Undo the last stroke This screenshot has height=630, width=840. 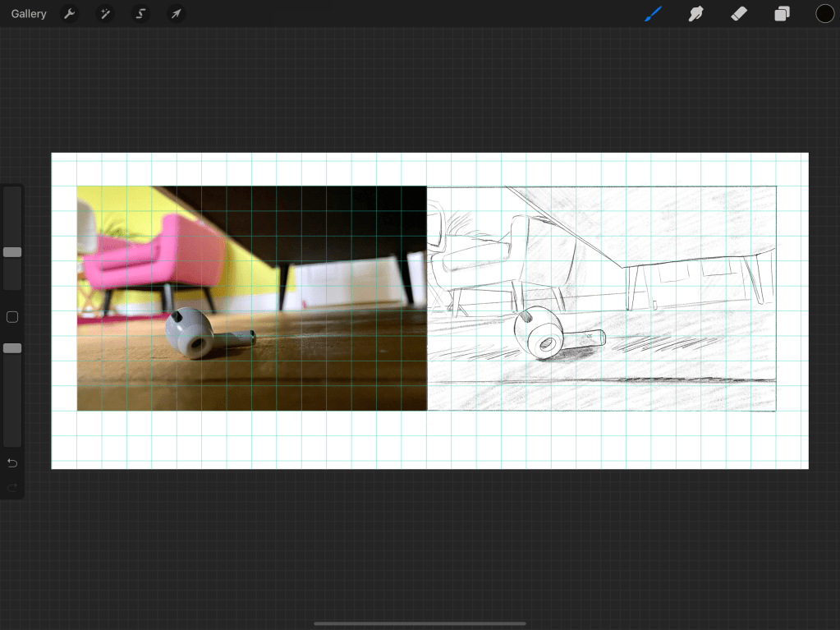pyautogui.click(x=12, y=463)
